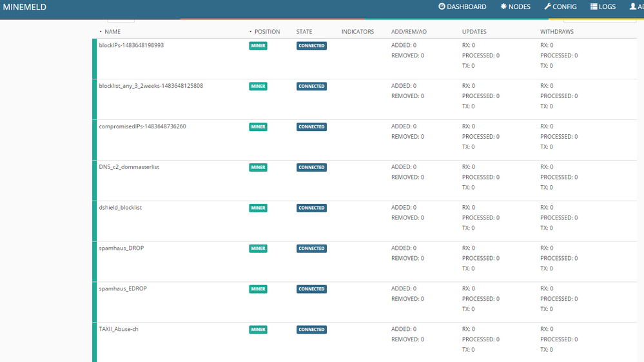Open node spamhaus_DROP
This screenshot has height=362, width=644.
coord(121,248)
